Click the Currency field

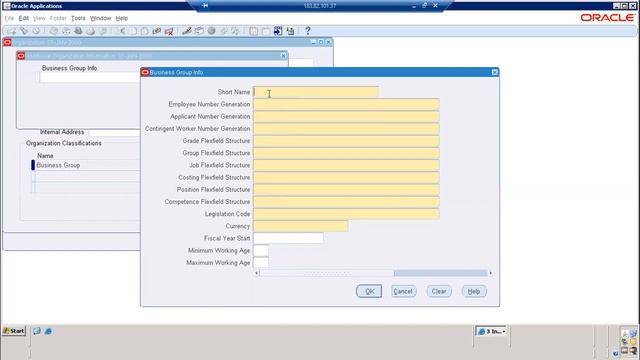coord(300,226)
